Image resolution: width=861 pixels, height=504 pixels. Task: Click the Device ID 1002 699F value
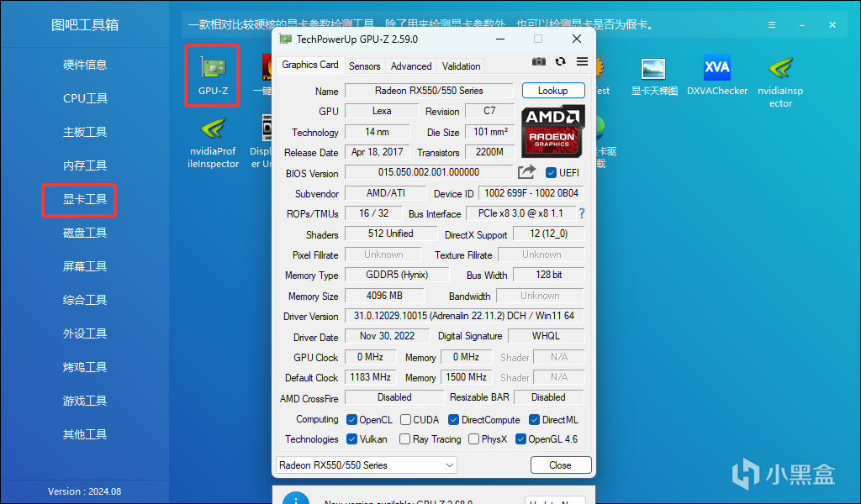pyautogui.click(x=531, y=193)
